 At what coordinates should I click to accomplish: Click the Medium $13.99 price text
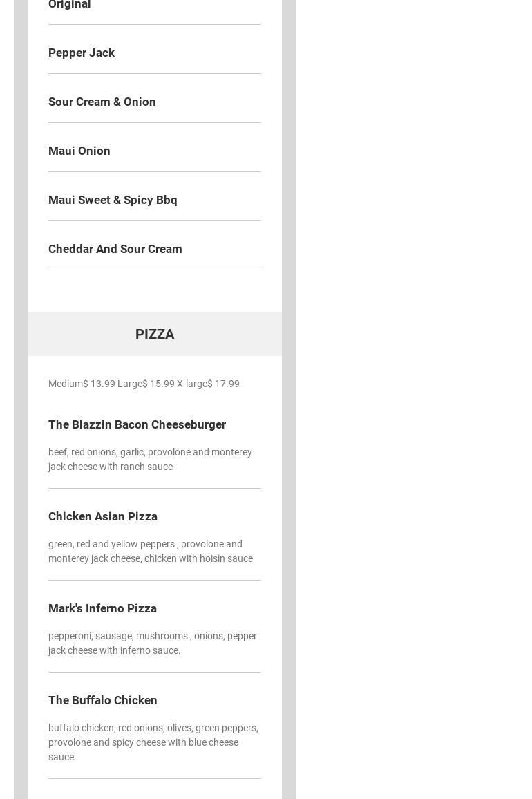click(x=82, y=384)
